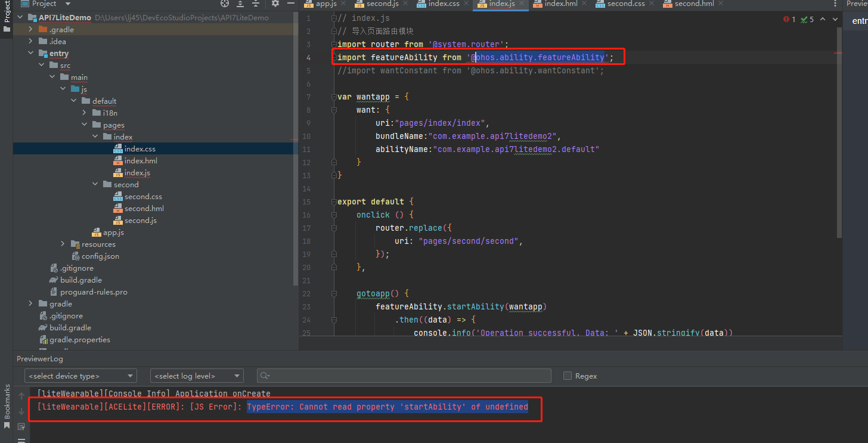Open Project panel settings gear
The width and height of the screenshot is (868, 443).
[275, 4]
